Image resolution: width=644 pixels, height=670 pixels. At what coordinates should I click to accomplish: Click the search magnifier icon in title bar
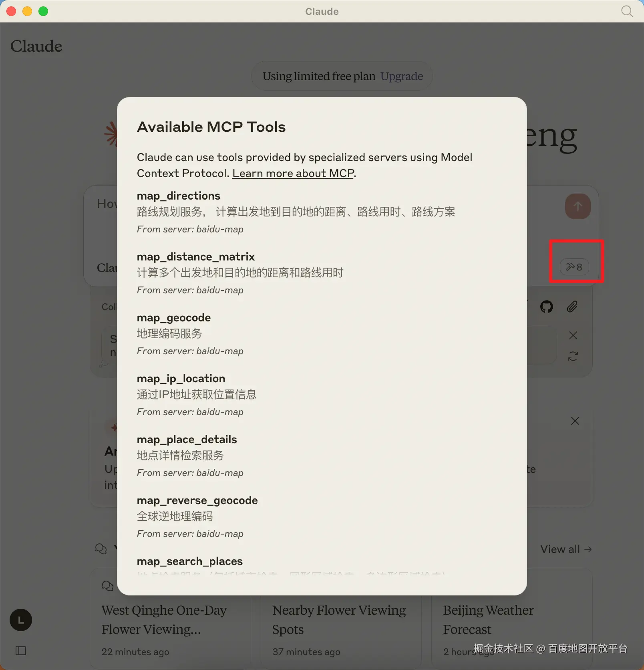[x=627, y=11]
